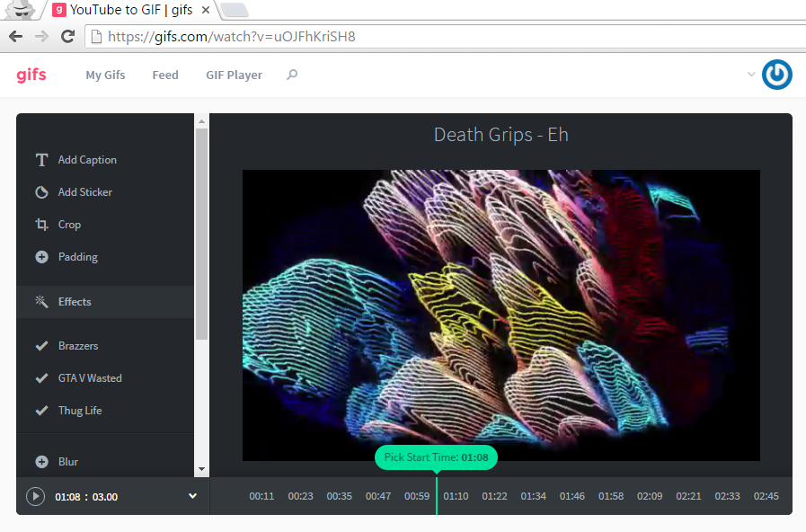806x532 pixels.
Task: Click the Death Grips - Eh title
Action: 501,135
